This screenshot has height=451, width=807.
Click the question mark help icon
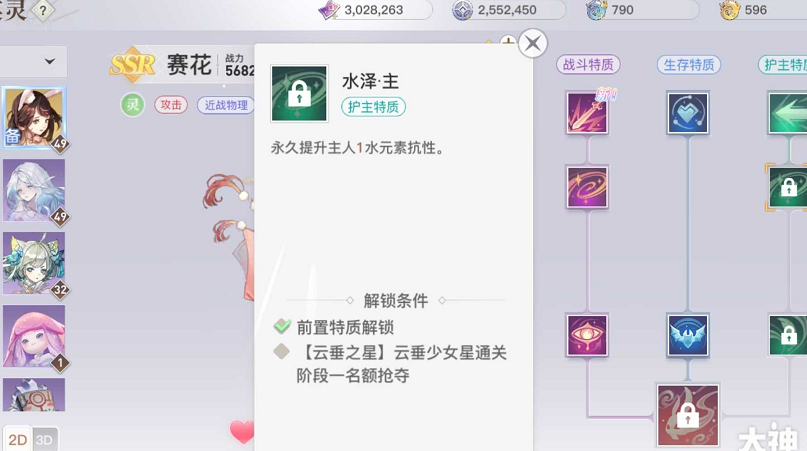[x=43, y=11]
